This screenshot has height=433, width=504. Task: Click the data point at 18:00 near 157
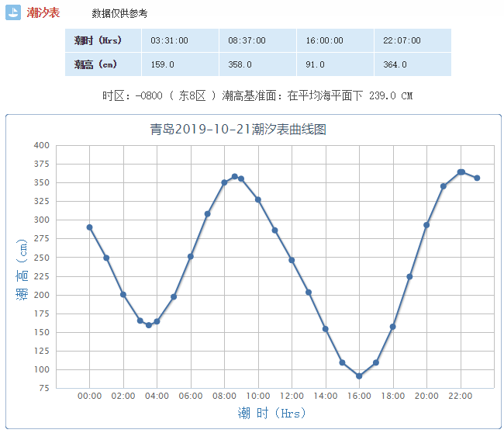pyautogui.click(x=393, y=327)
